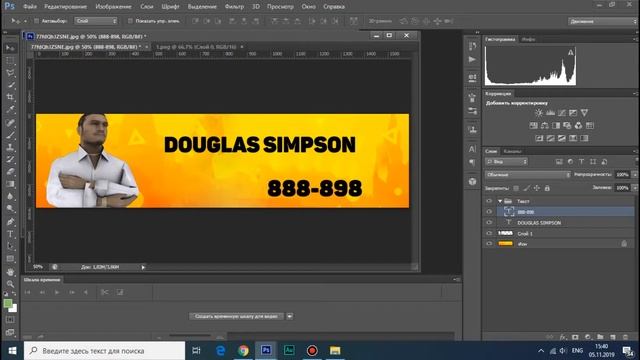Select the Lasso tool
This screenshot has height=360, width=640.
click(10, 73)
